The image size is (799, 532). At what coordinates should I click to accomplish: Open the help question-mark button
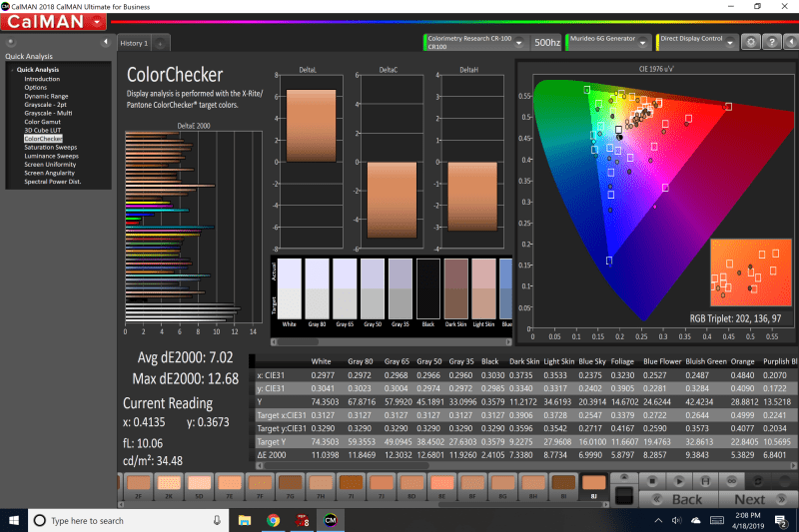(772, 42)
